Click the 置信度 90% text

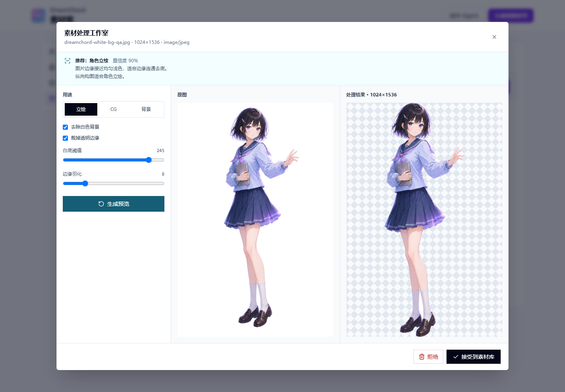coord(126,61)
